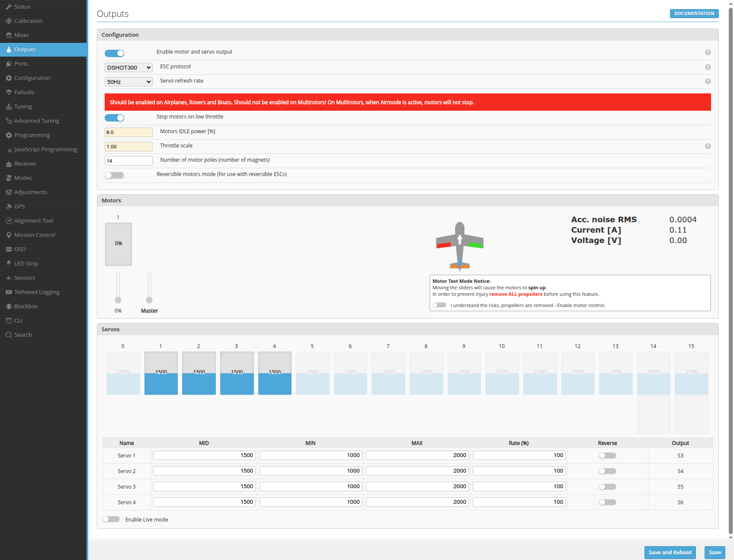Click the Adjustments sliders icon
The height and width of the screenshot is (560, 734).
pos(9,192)
